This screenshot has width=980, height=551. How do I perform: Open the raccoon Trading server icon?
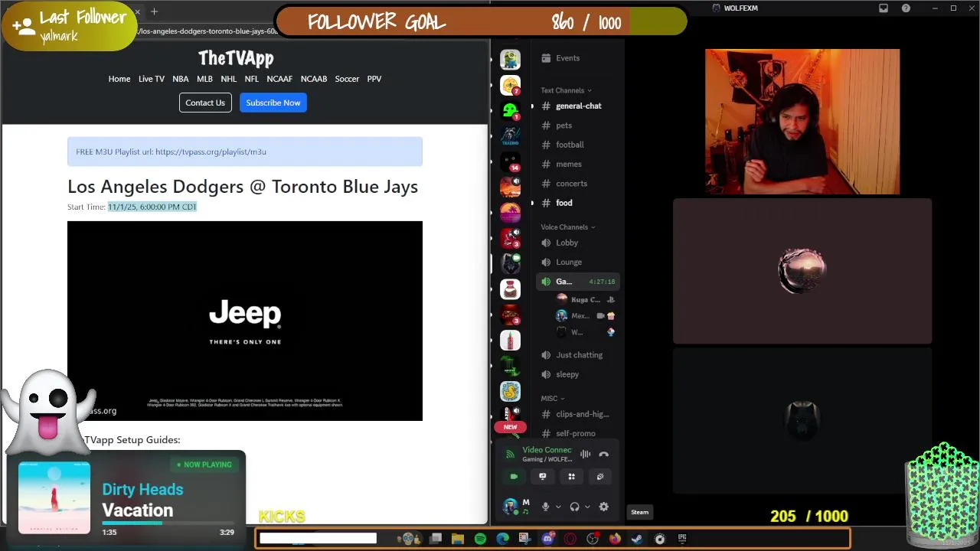pyautogui.click(x=510, y=136)
